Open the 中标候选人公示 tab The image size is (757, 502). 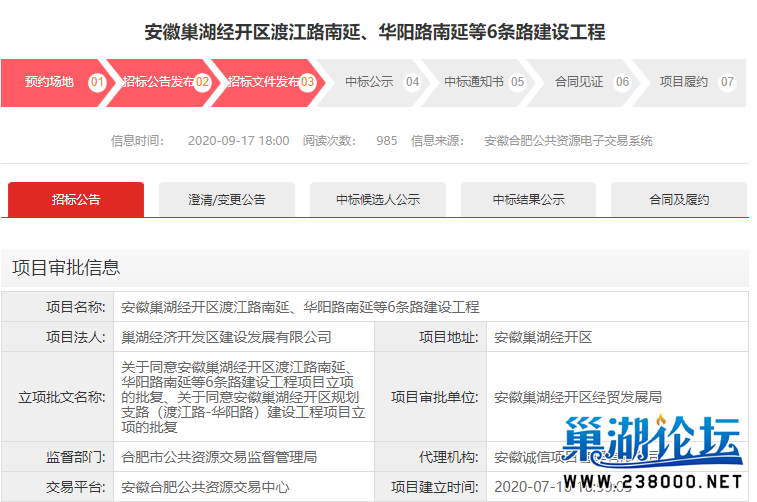coord(378,199)
